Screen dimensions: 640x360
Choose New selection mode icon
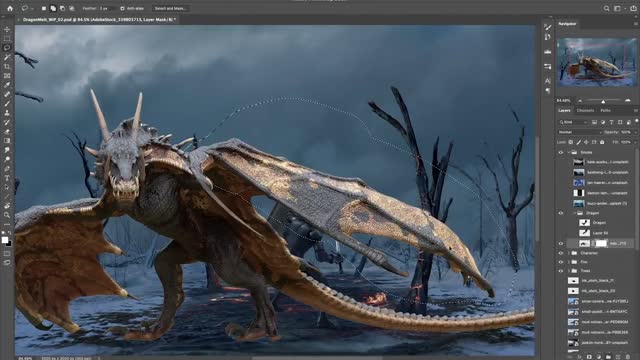pyautogui.click(x=44, y=8)
